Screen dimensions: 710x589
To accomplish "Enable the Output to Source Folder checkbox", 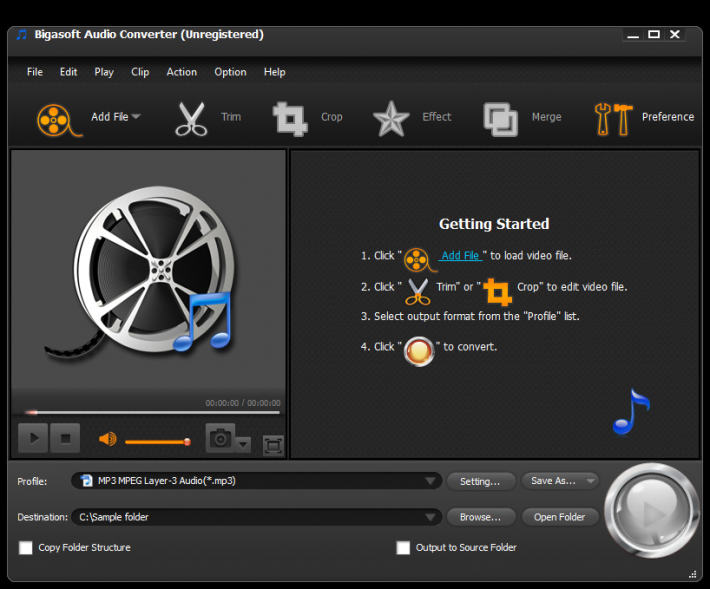I will [403, 548].
